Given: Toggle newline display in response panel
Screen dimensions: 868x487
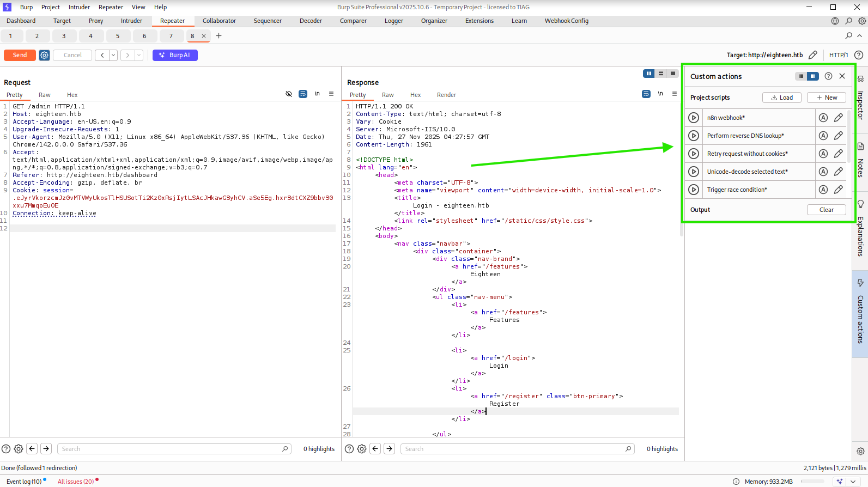Looking at the screenshot, I should tap(660, 94).
